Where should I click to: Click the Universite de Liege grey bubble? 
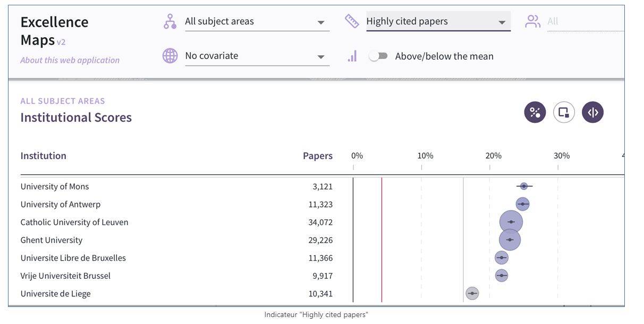[472, 293]
